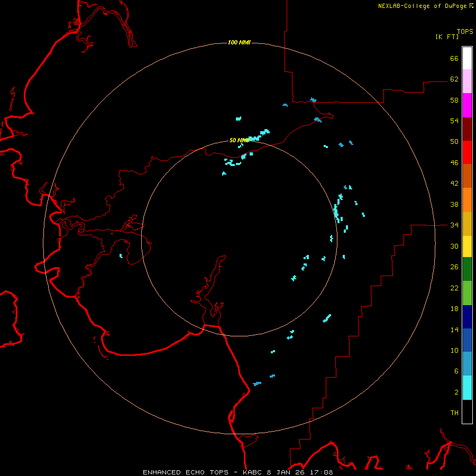Click the legend value '62'

(454, 79)
